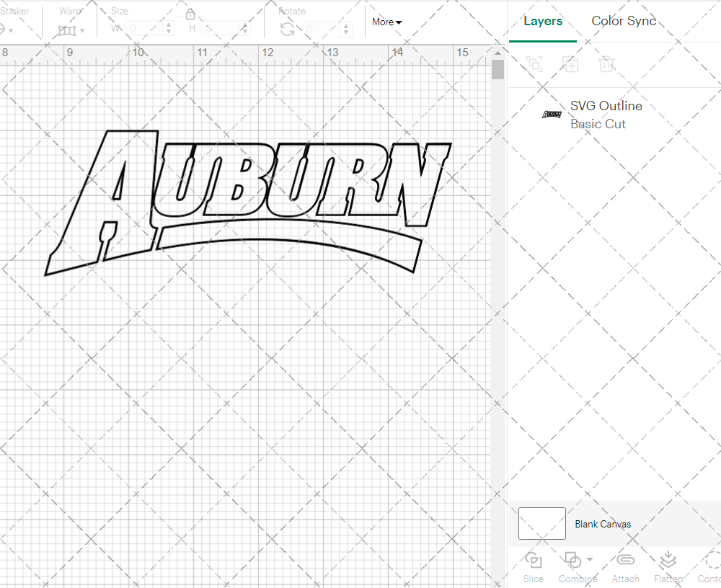Click the vertical scrollbar on the canvas
This screenshot has height=588, width=721.
(497, 68)
